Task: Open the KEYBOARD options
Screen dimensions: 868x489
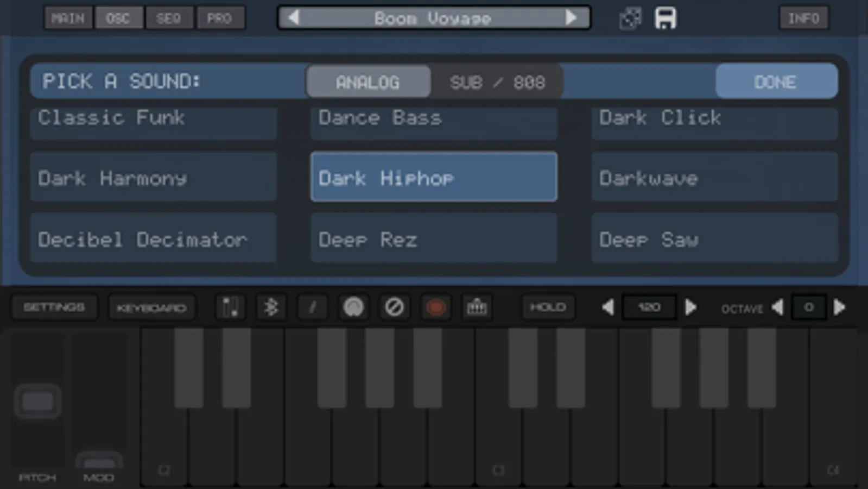Action: (151, 308)
